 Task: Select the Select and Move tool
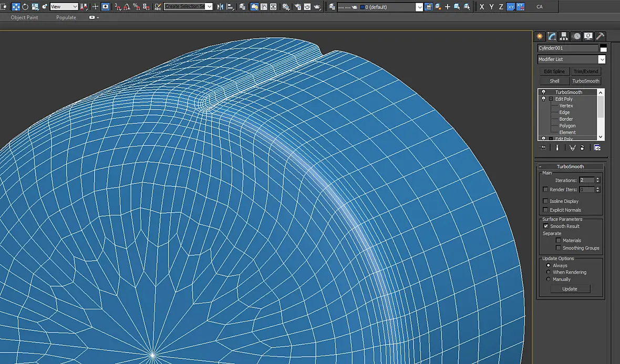click(x=16, y=7)
